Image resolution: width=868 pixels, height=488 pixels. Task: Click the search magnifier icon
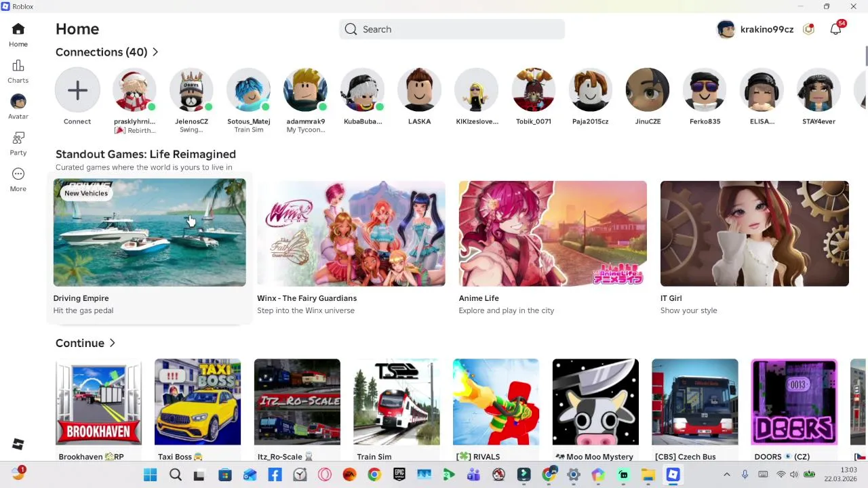point(351,29)
